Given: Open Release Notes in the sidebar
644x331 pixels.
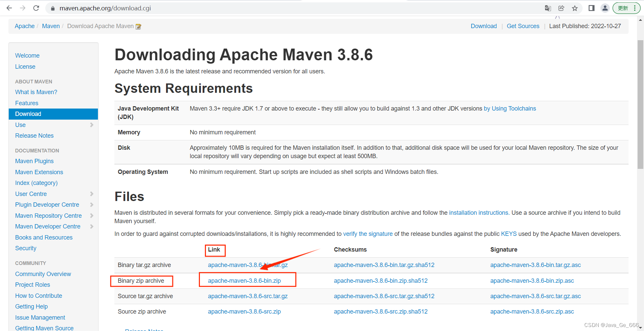Looking at the screenshot, I should click(34, 136).
